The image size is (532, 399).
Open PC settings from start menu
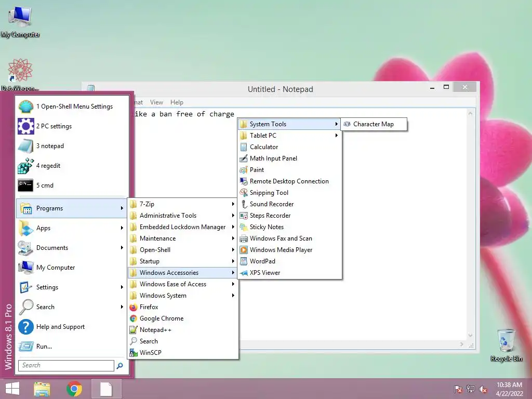pyautogui.click(x=72, y=126)
